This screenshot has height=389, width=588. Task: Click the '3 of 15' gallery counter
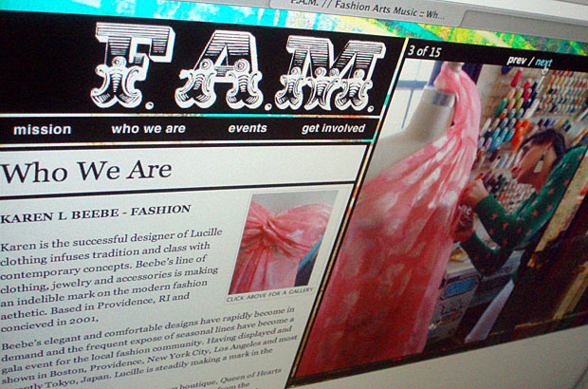[424, 51]
